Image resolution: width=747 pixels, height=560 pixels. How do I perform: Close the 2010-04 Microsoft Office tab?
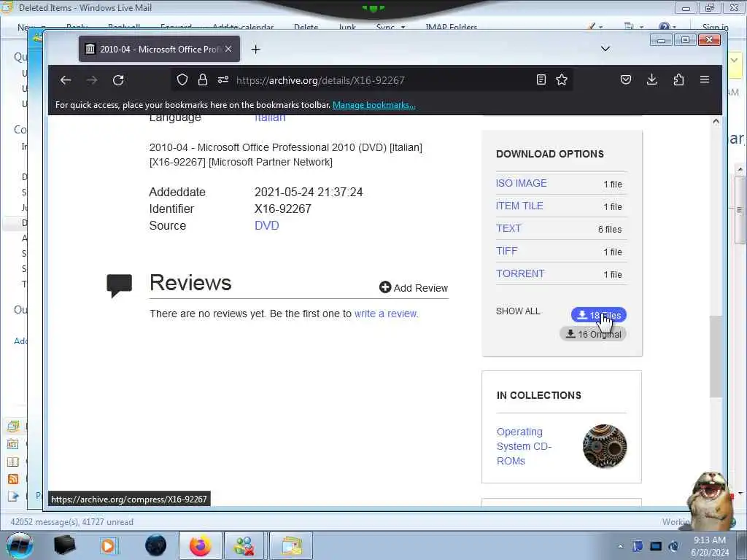[x=228, y=49]
